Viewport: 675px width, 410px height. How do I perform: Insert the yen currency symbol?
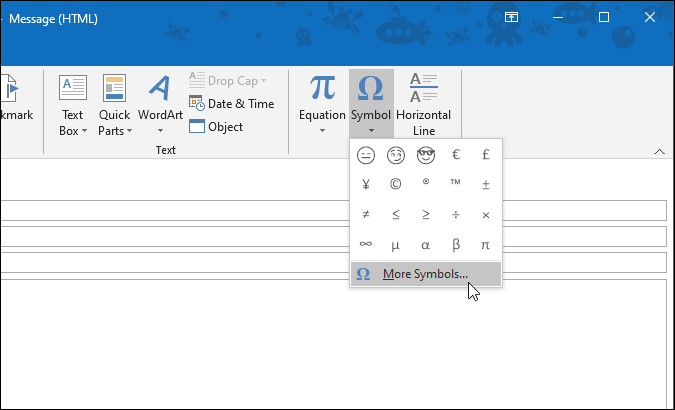[x=366, y=185]
